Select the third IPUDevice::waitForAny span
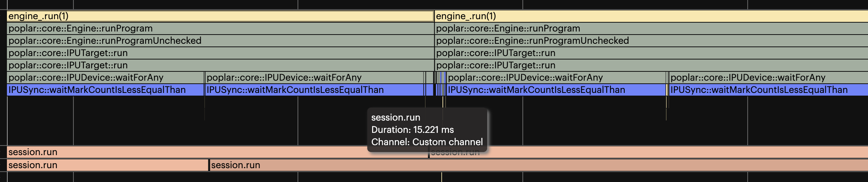Screen dimensions: 868x182 556,78
